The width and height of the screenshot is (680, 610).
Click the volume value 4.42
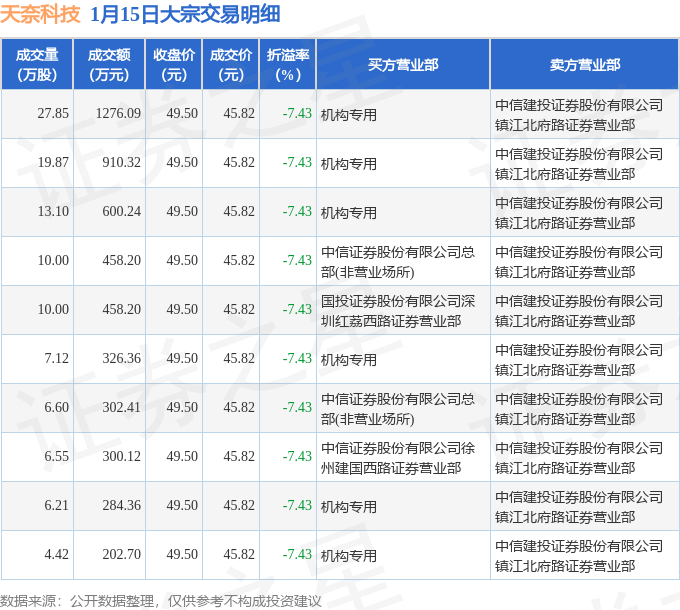click(56, 555)
